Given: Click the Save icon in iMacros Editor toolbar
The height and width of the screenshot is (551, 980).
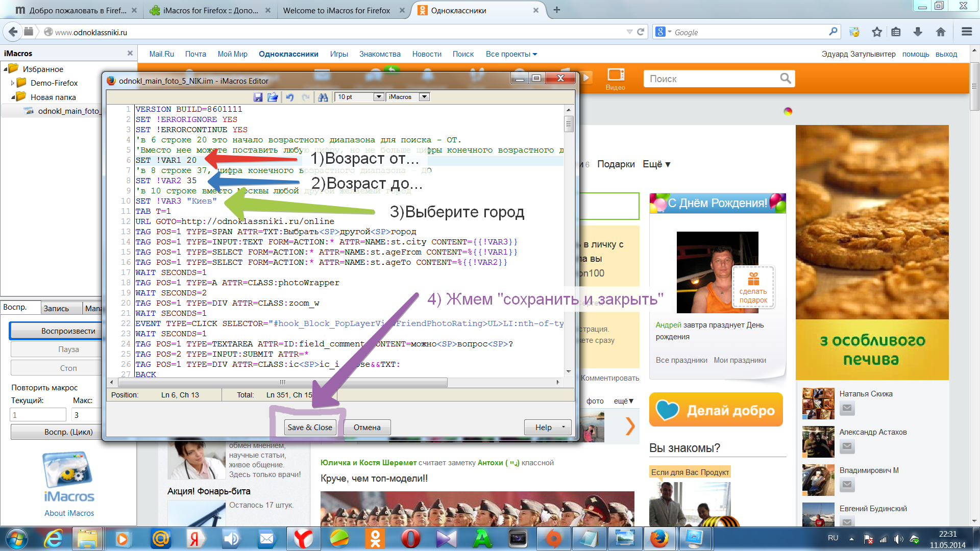Looking at the screenshot, I should [x=258, y=97].
